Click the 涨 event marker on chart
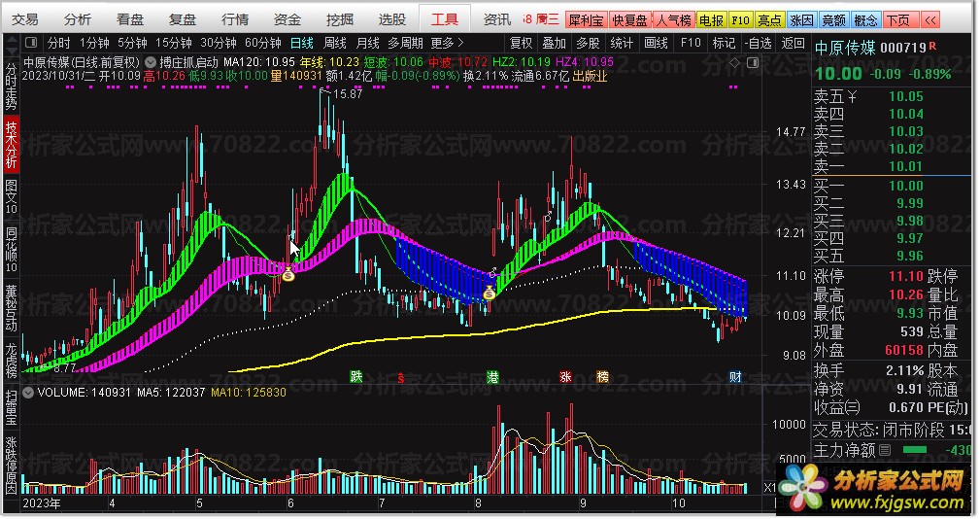This screenshot has height=519, width=980. [x=565, y=377]
